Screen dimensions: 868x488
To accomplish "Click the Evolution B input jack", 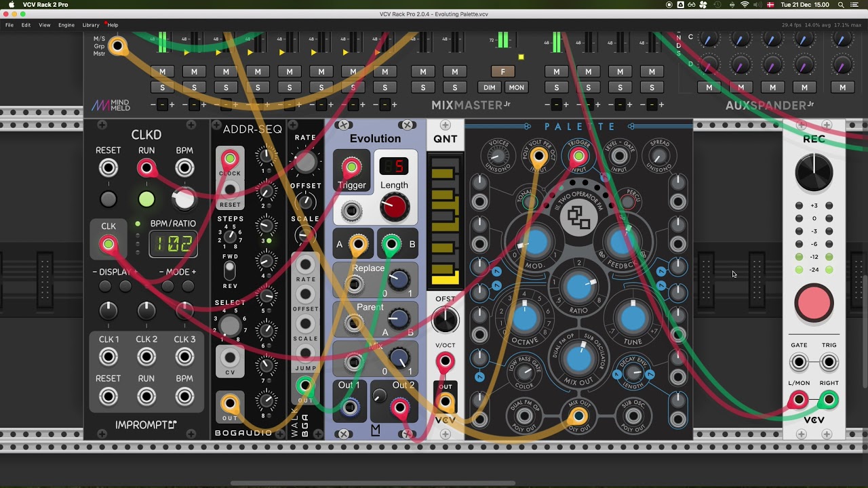I will [391, 244].
